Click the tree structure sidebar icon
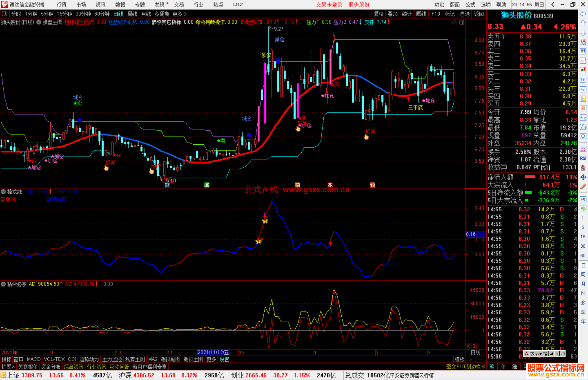Screen dimensions: 588x380 point(583,99)
